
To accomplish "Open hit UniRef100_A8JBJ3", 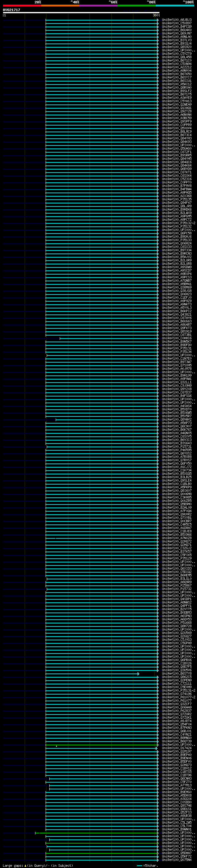I will coord(177,20).
